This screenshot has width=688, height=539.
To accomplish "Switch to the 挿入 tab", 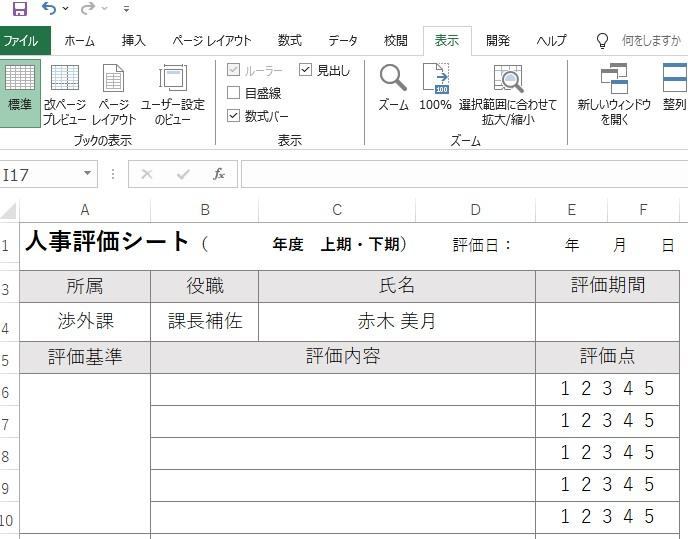I will coord(134,41).
